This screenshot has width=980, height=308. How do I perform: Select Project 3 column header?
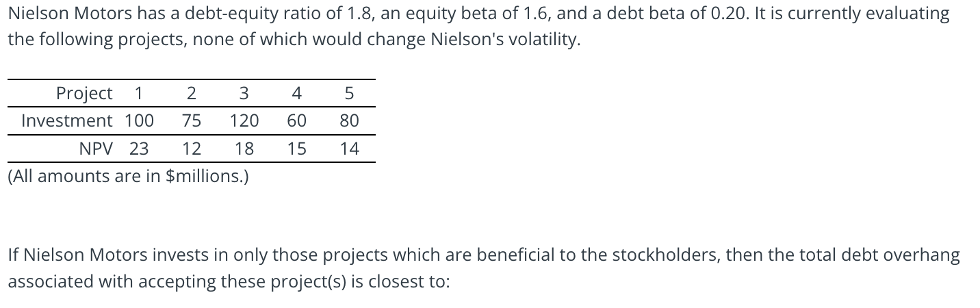(244, 93)
